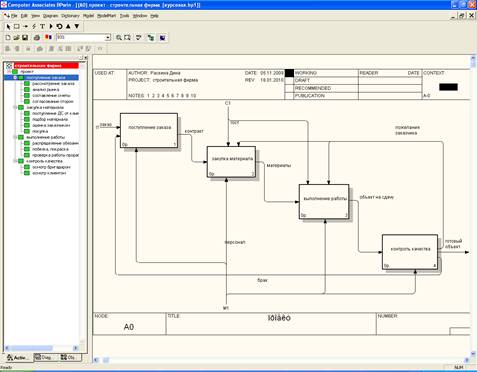Viewport: 477px width, 372px height.
Task: Go to parent diagram triangle button
Action: click(x=68, y=26)
